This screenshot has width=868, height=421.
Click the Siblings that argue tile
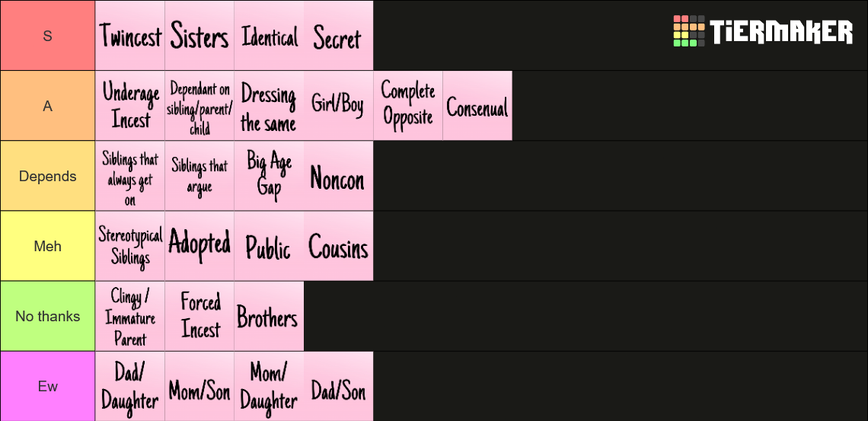(199, 176)
